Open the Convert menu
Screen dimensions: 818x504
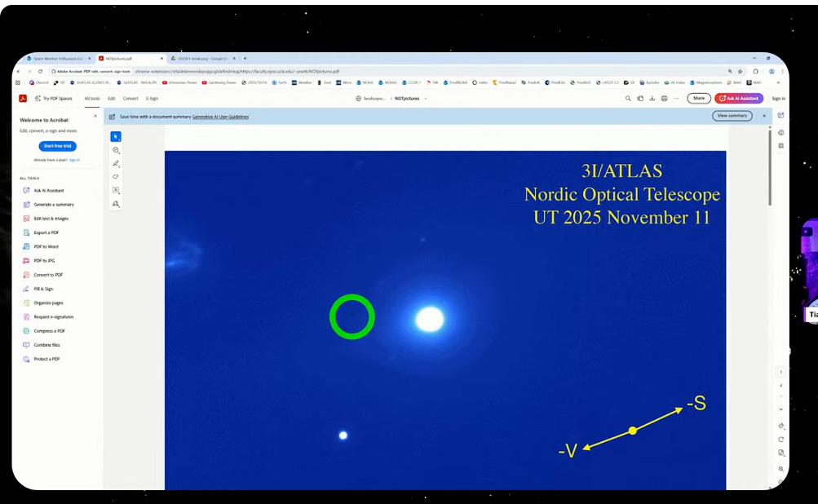coord(130,98)
